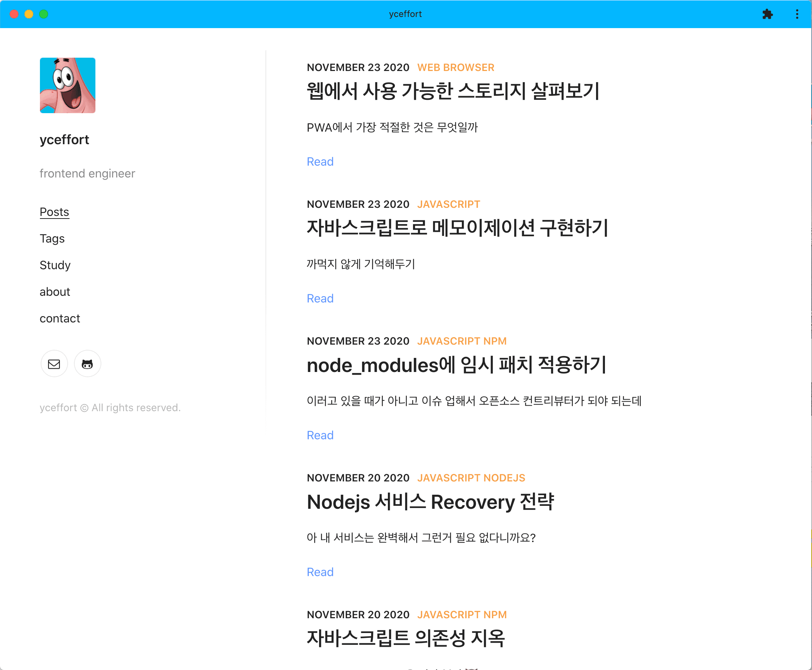Click the email envelope icon
The width and height of the screenshot is (812, 670).
54,364
